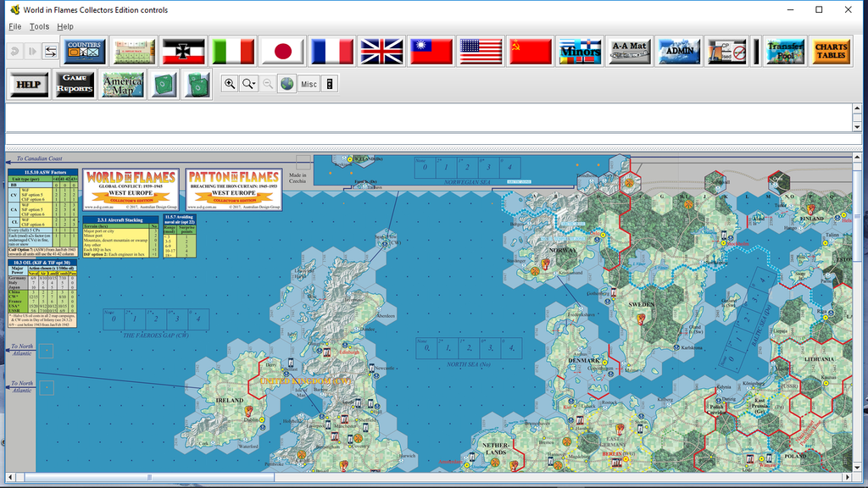Click the log scroll up arrow
Screen dimensions: 868x488
pyautogui.click(x=857, y=108)
